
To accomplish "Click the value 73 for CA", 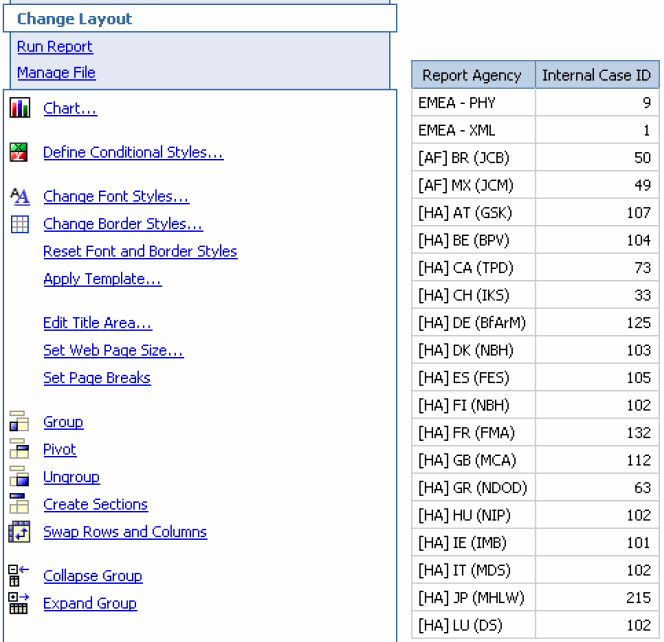I will pos(642,268).
